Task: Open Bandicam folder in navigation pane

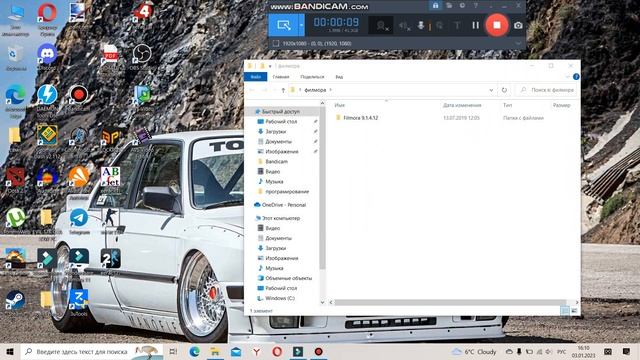Action: click(276, 162)
